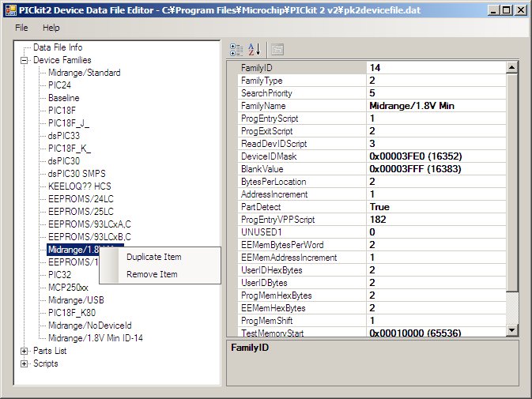Viewport: 532px width, 399px height.
Task: Select the dsPIC30 SMPS family
Action: [x=77, y=174]
